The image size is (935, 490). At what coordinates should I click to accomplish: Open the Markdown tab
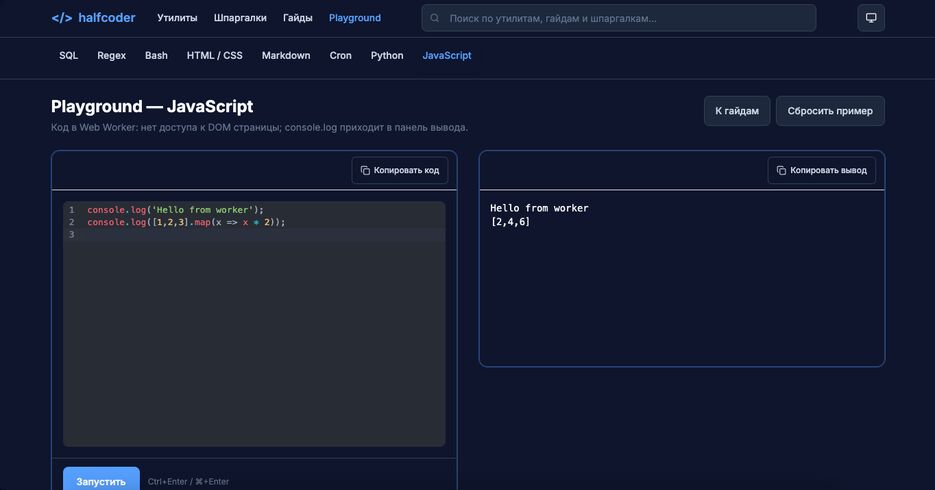[286, 55]
